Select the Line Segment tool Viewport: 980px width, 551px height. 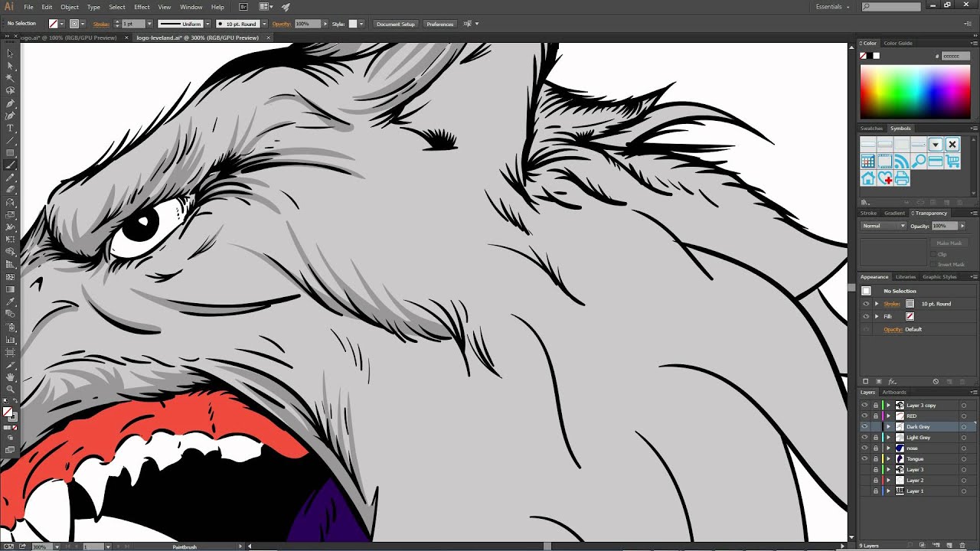(x=10, y=139)
